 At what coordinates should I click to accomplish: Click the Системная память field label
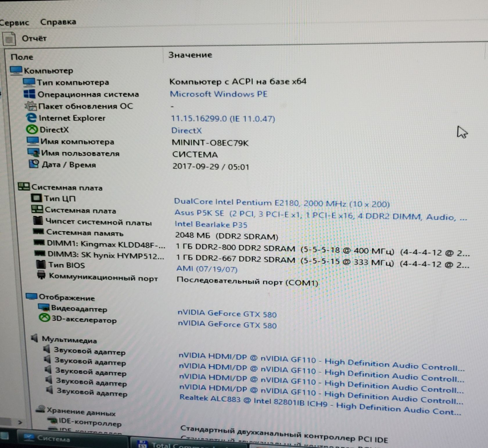pyautogui.click(x=85, y=233)
